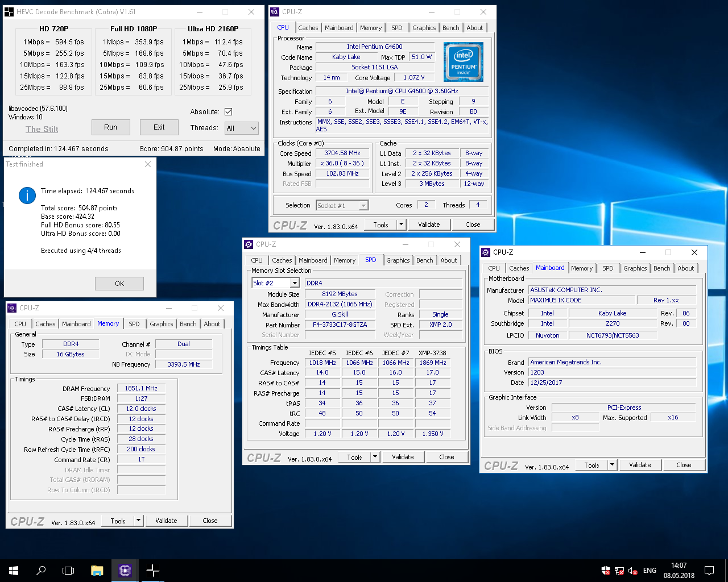728x582 pixels.
Task: Follow The Stilt link
Action: pyautogui.click(x=42, y=129)
